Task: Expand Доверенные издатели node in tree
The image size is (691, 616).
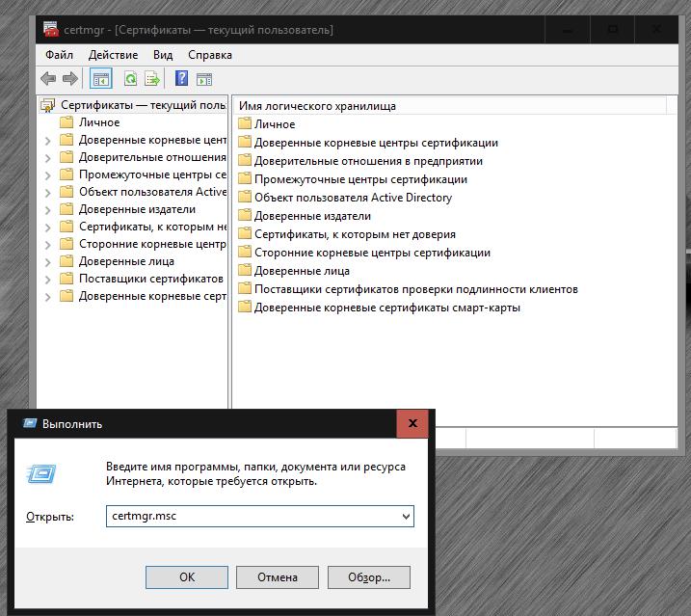Action: [x=47, y=210]
